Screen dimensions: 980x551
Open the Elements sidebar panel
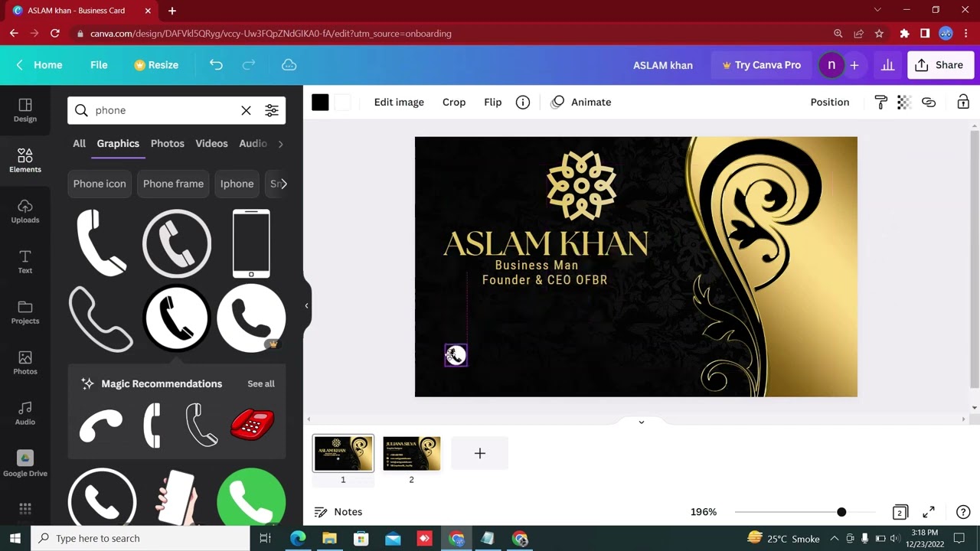click(x=24, y=161)
